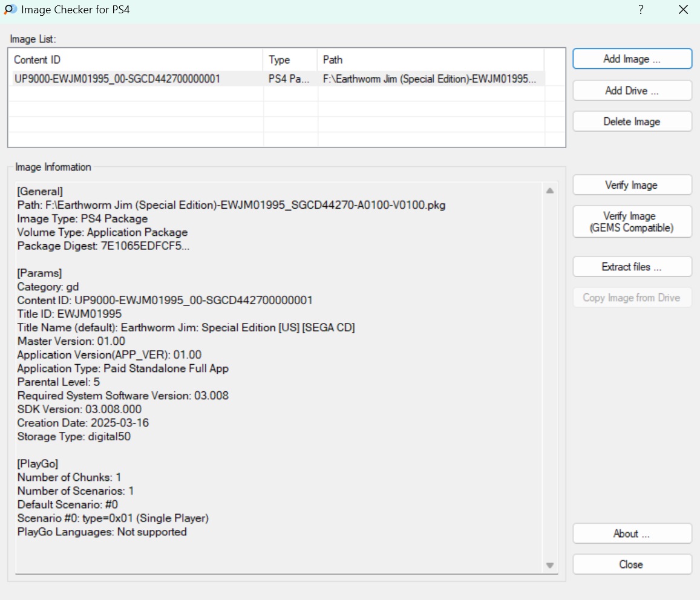Click the Type column header
700x600 pixels.
coord(290,60)
